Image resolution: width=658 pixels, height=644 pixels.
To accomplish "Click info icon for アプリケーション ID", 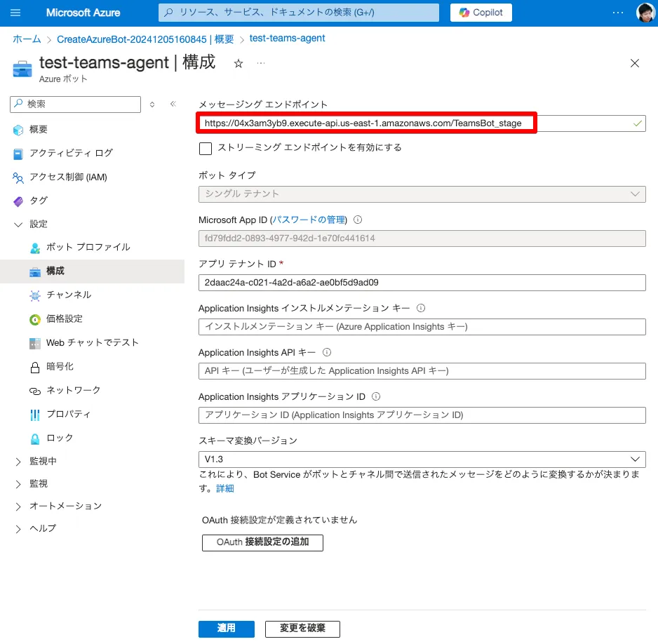I will pyautogui.click(x=377, y=396).
